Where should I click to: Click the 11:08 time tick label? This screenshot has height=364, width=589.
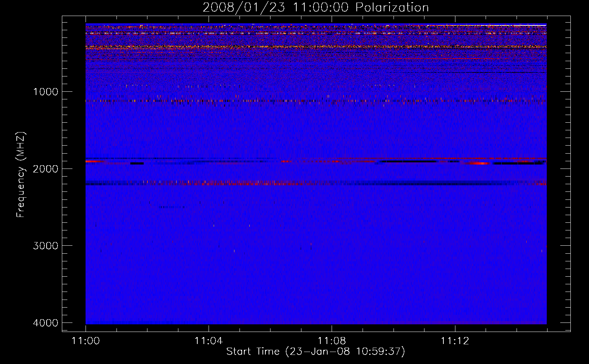coord(332,341)
